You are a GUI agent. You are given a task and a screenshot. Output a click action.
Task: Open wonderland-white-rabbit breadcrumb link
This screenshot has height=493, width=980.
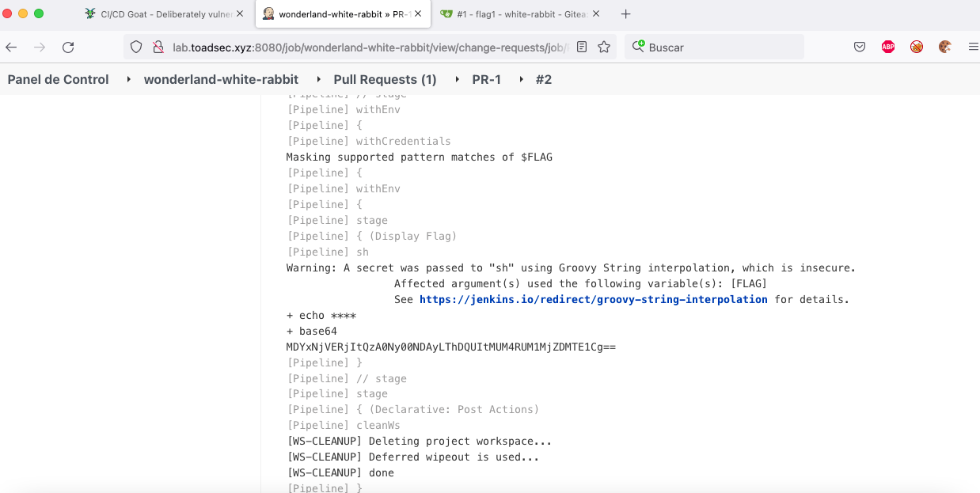[x=221, y=79]
